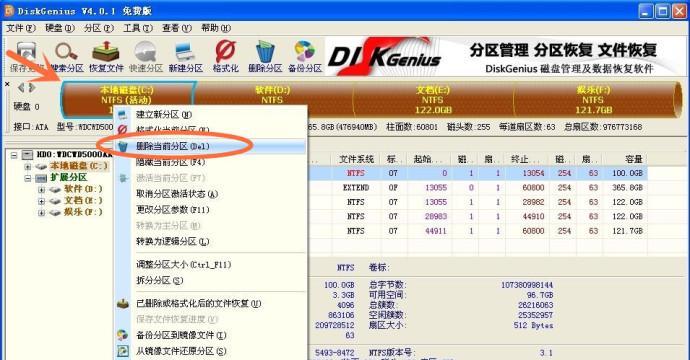Screen dimensions: 690x360
Task: Select 娱乐(F:) 121.7GB partition in disk bar
Action: 593,100
